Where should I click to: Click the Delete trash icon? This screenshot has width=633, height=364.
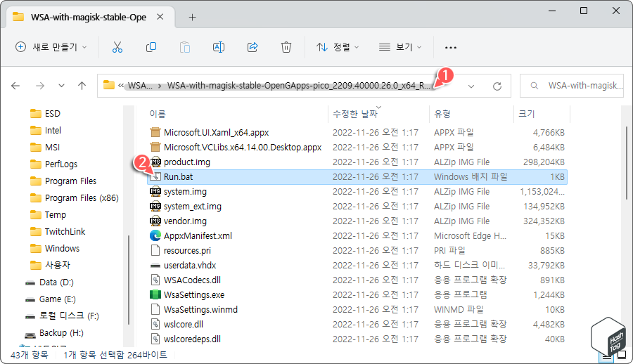click(286, 47)
